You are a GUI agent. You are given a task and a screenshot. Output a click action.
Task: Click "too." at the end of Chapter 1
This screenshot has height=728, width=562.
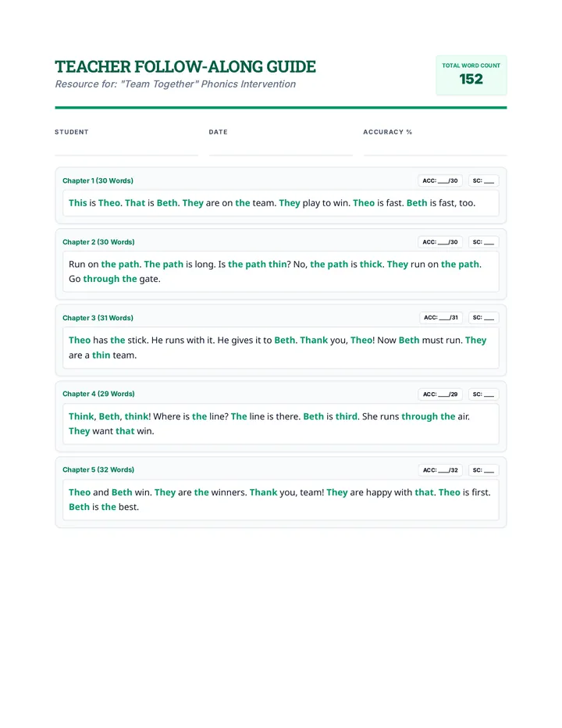click(467, 203)
